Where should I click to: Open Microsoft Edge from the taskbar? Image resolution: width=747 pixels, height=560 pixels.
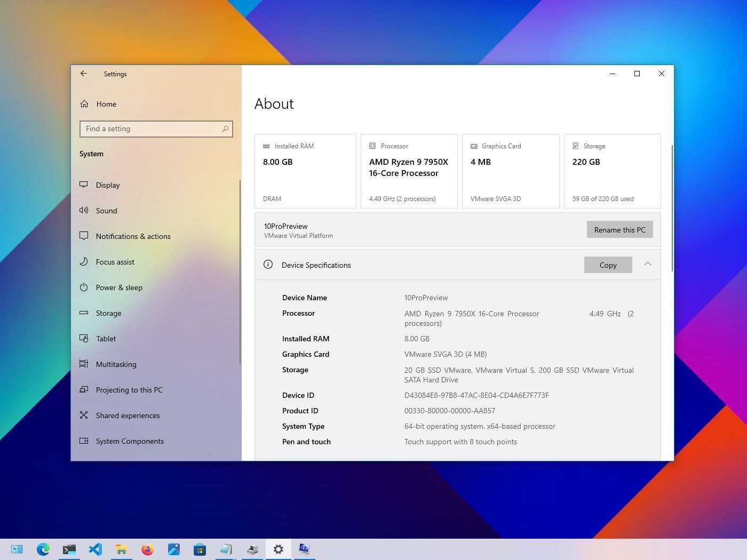pyautogui.click(x=43, y=549)
